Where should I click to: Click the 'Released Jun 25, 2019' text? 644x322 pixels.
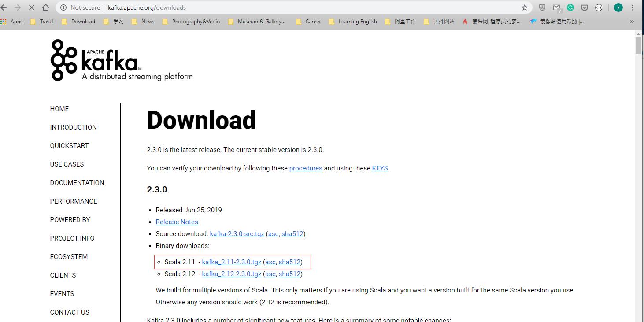(189, 210)
